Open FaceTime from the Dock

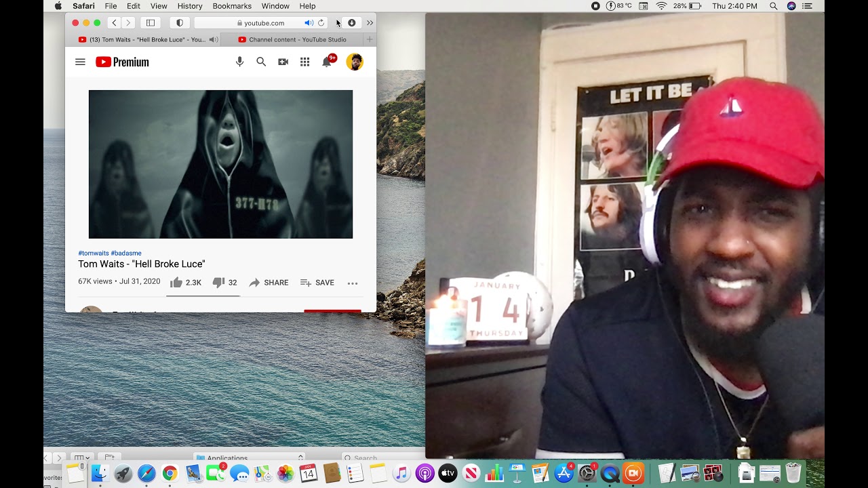[216, 473]
